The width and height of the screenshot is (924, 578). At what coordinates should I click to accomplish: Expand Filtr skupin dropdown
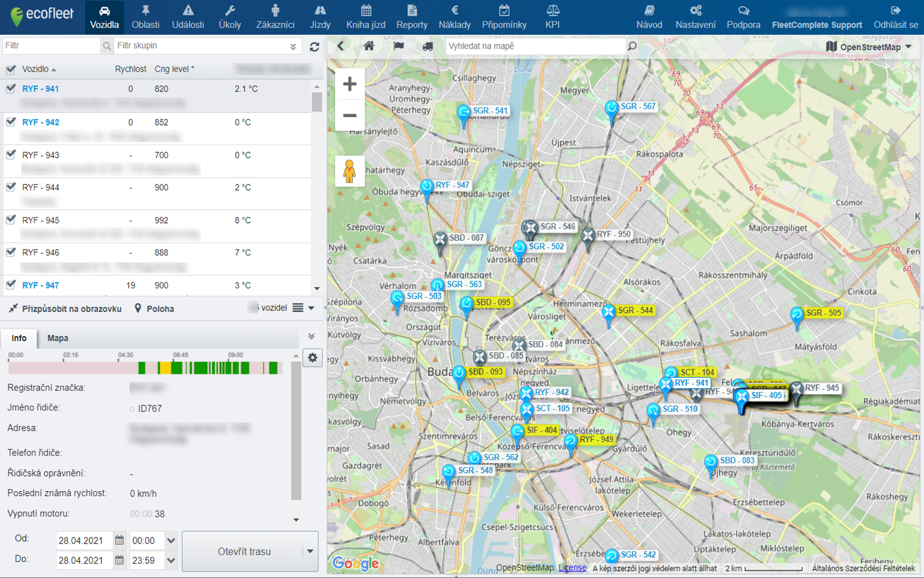pyautogui.click(x=293, y=46)
